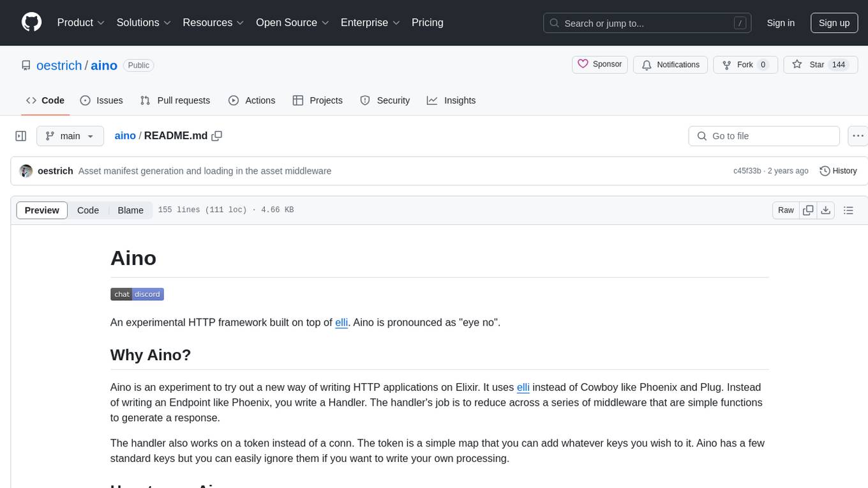Image resolution: width=868 pixels, height=488 pixels.
Task: Switch to the Code tab
Action: click(45, 100)
